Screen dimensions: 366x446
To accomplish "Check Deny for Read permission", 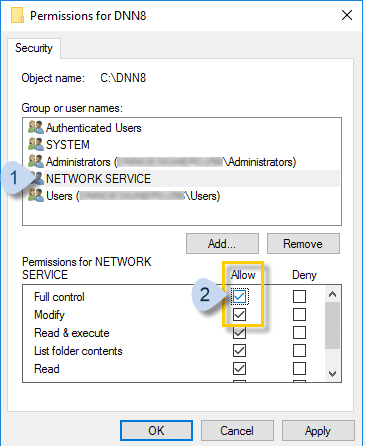I will pos(299,368).
